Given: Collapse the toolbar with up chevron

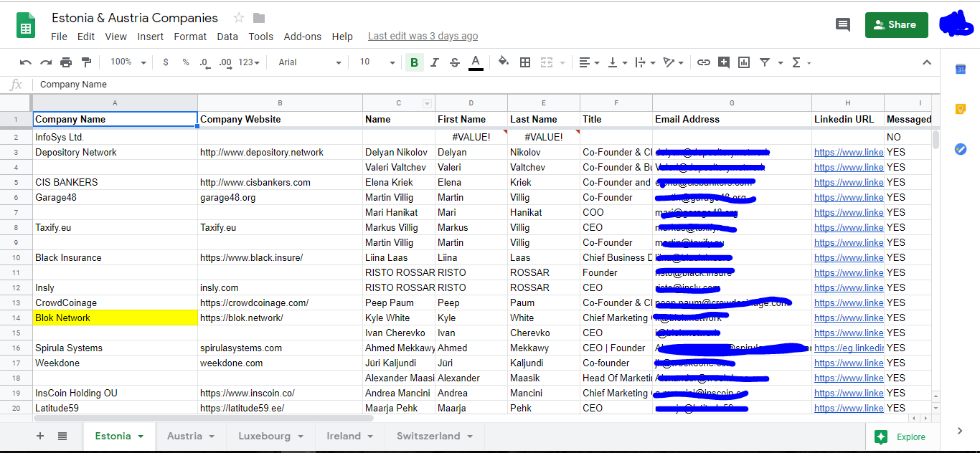Looking at the screenshot, I should coord(925,62).
